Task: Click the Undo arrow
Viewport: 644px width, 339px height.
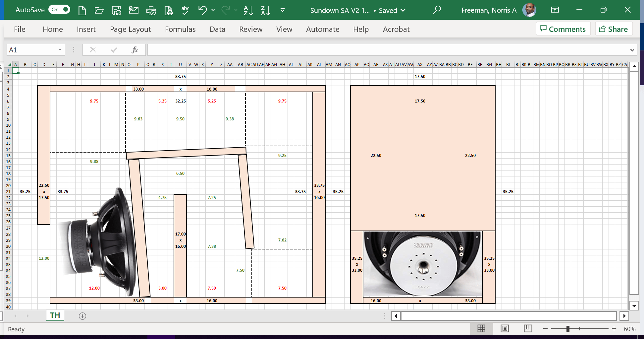Action: point(203,10)
